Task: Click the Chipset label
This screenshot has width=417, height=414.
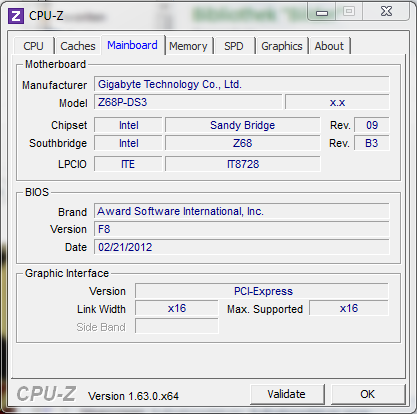Action: tap(69, 125)
